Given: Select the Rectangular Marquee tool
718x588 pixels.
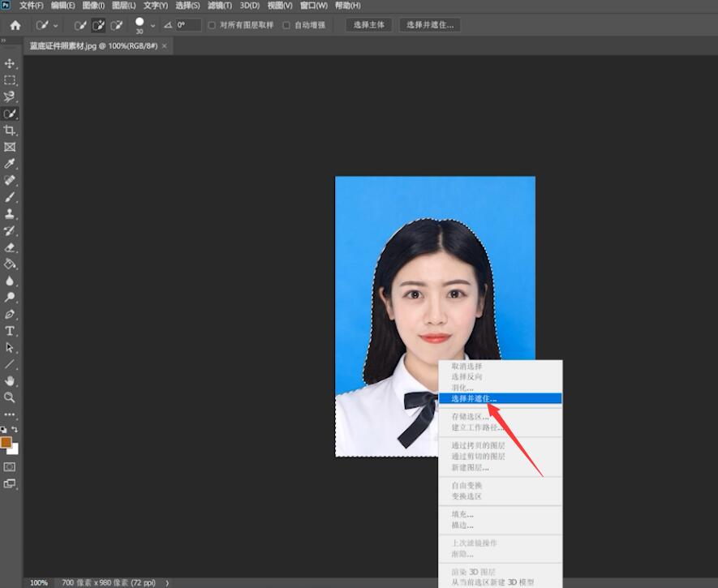Looking at the screenshot, I should tap(10, 80).
